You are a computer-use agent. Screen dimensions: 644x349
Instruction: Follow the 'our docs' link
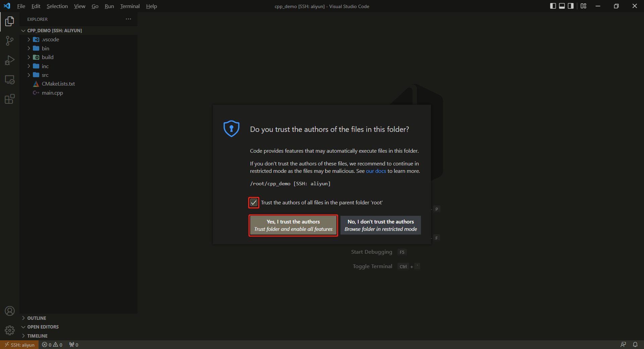[376, 171]
